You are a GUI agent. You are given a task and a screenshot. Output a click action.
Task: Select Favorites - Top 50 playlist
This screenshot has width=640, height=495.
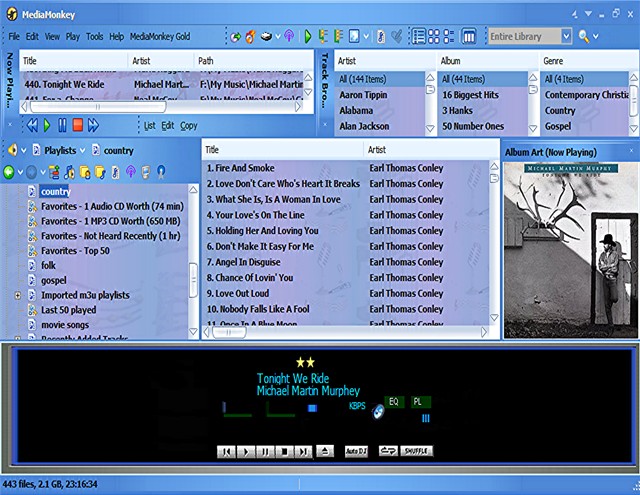(75, 251)
